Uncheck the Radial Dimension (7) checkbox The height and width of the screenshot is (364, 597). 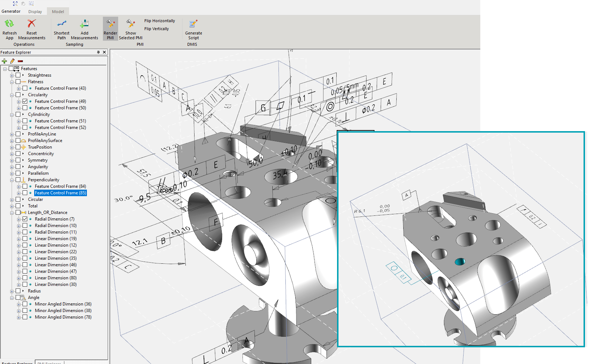[25, 219]
